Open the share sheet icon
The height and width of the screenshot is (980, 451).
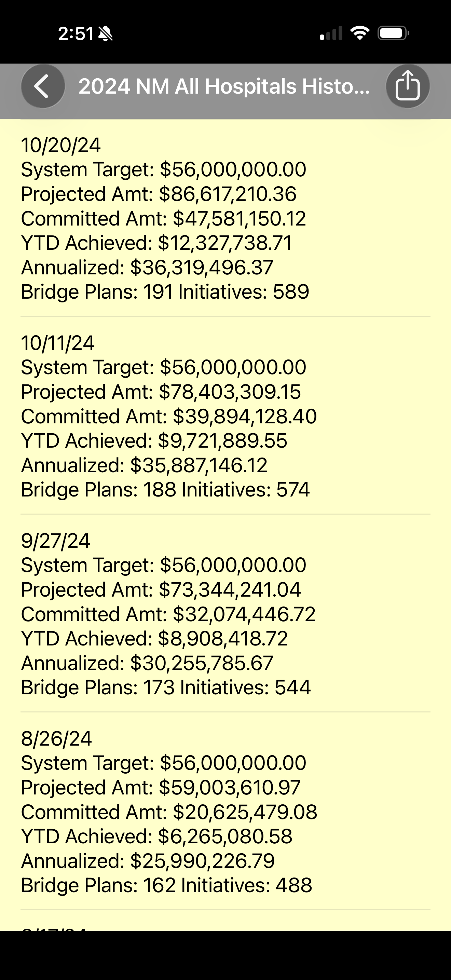pos(408,86)
